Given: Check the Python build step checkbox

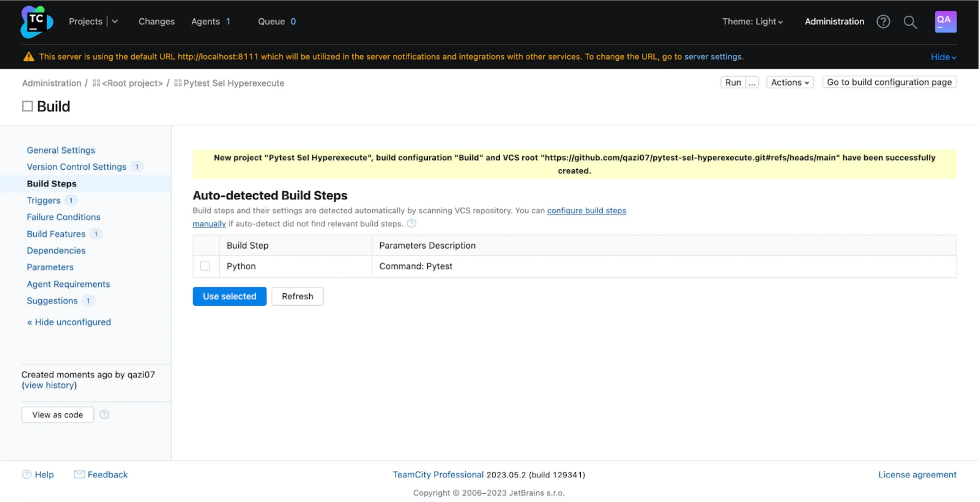Looking at the screenshot, I should 205,266.
